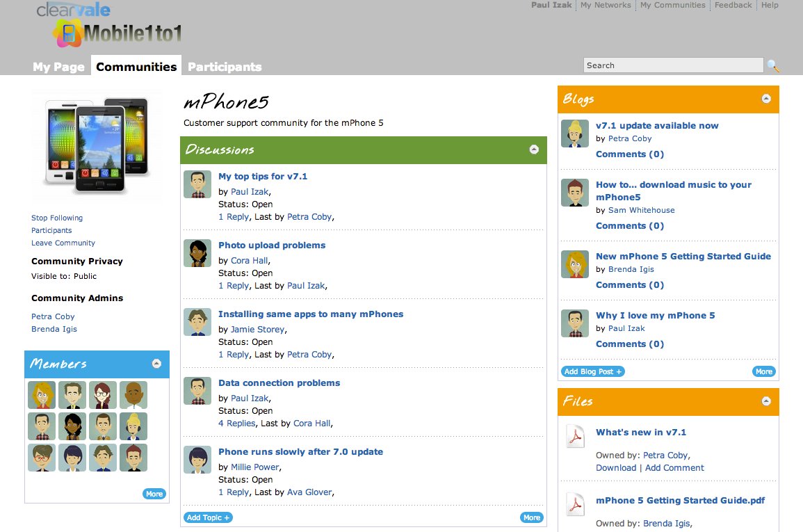This screenshot has height=532, width=803.
Task: Click Brenda Igis avatar in Blogs
Action: pos(574,264)
